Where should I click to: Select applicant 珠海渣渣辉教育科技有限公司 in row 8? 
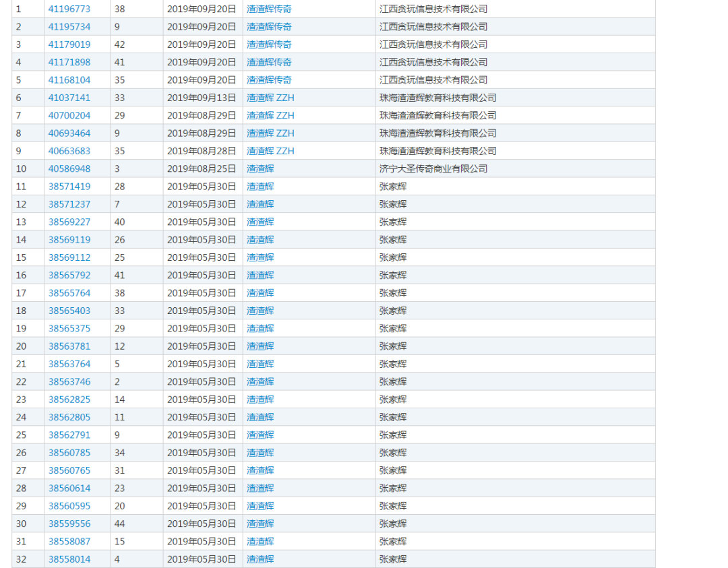click(438, 133)
